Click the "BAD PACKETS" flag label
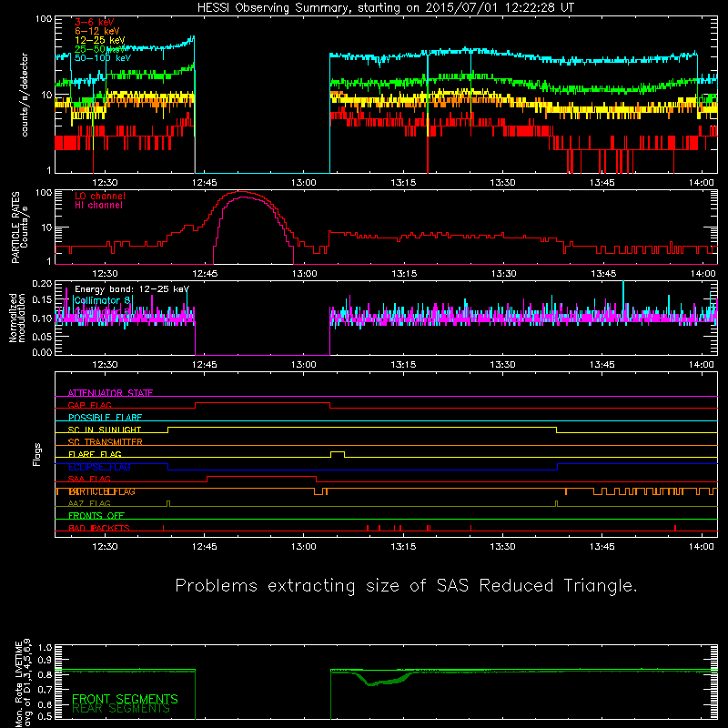This screenshot has width=728, height=728. point(99,528)
